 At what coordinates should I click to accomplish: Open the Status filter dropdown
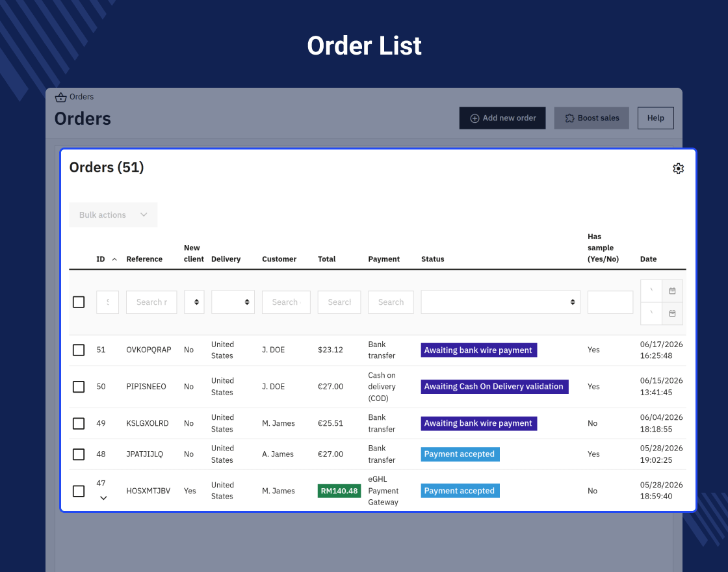pos(500,302)
